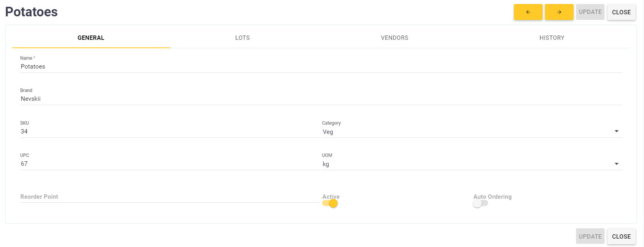Viewport: 644px width, 247px height.
Task: Open the Vendors tab
Action: 394,38
